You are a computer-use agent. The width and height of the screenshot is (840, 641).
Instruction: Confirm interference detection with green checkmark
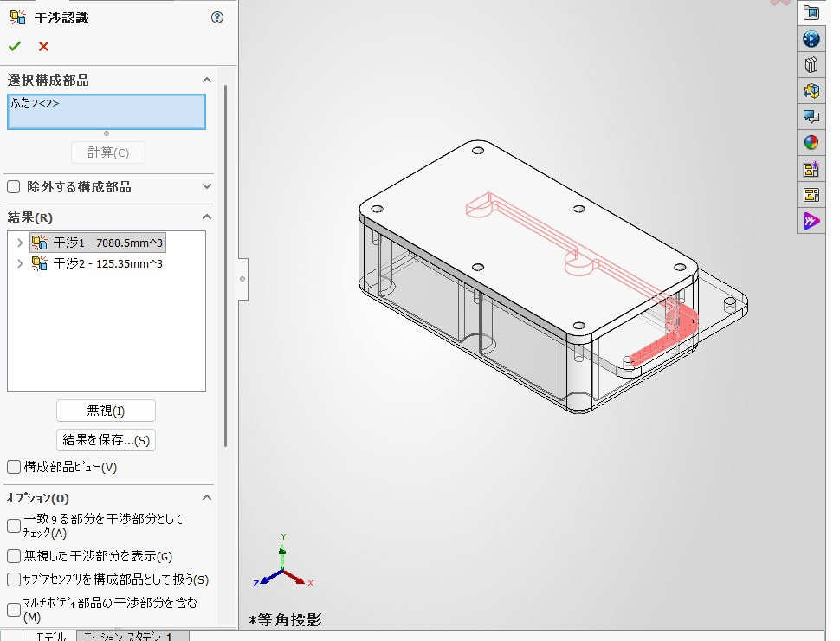15,47
